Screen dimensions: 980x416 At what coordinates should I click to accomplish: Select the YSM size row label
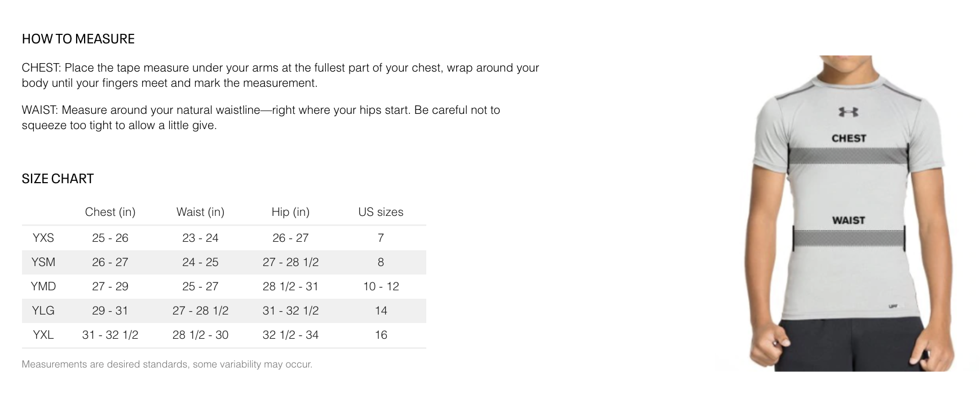[43, 262]
